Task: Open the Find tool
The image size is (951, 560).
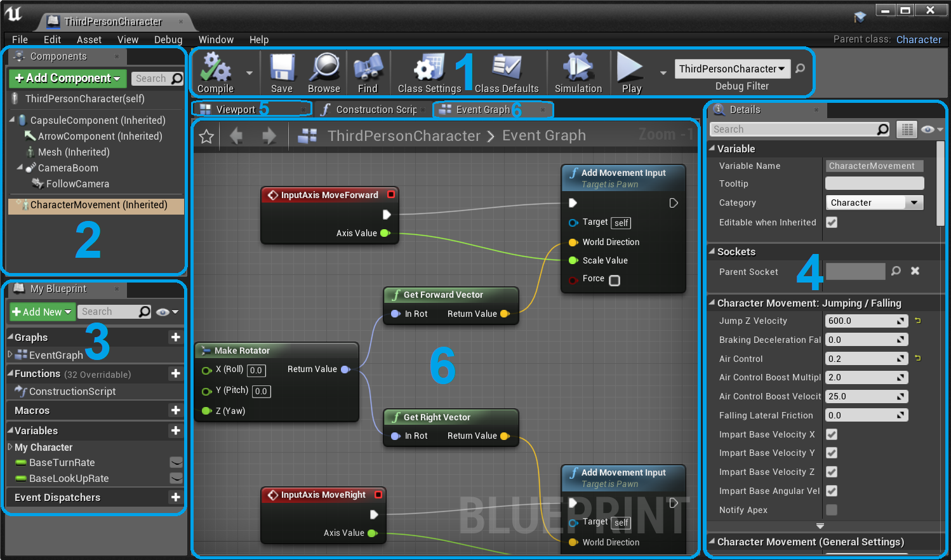Action: (x=368, y=72)
